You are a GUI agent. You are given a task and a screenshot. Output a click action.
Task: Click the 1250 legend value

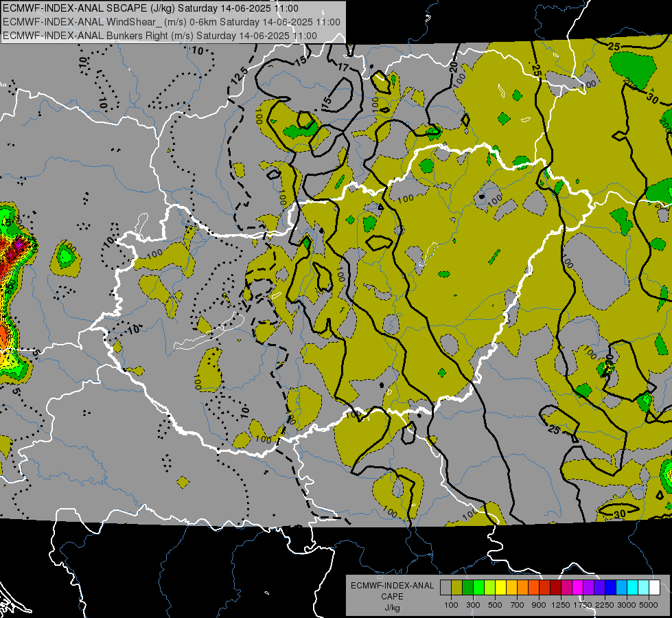pyautogui.click(x=561, y=605)
